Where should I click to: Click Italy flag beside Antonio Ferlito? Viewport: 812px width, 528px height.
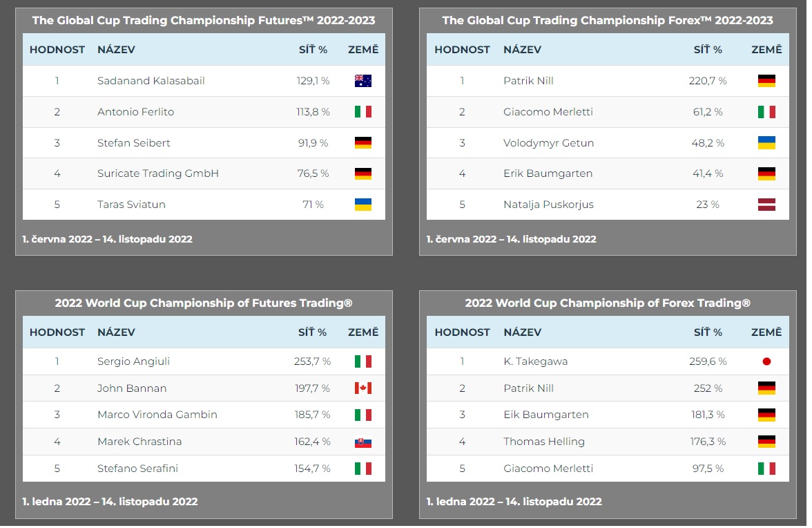(x=362, y=112)
